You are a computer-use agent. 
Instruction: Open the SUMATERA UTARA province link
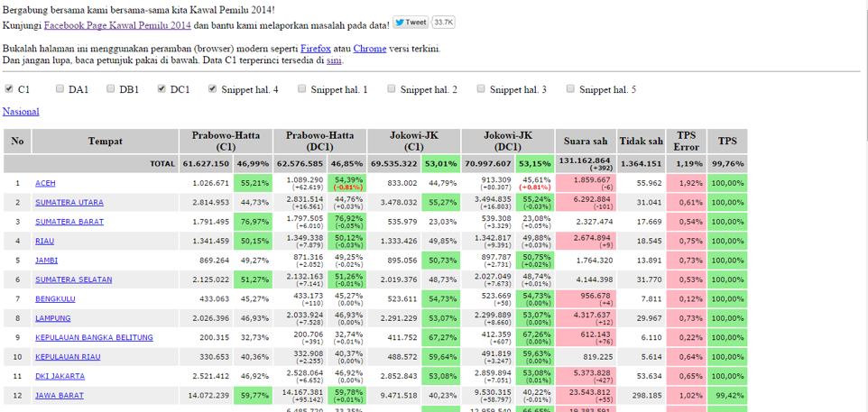[69, 203]
